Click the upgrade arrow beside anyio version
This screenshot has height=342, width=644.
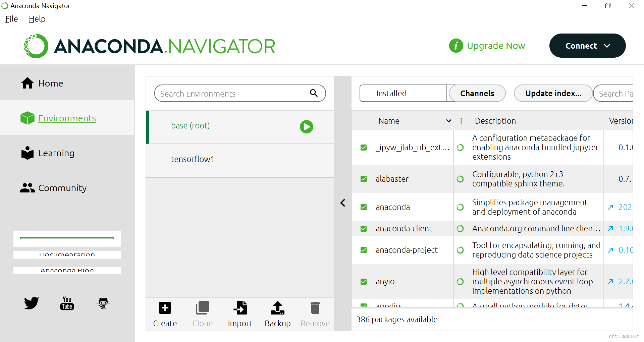tap(610, 282)
